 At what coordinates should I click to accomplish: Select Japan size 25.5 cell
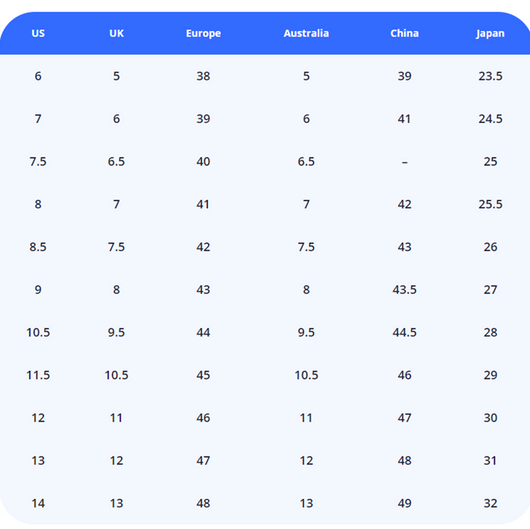point(490,205)
